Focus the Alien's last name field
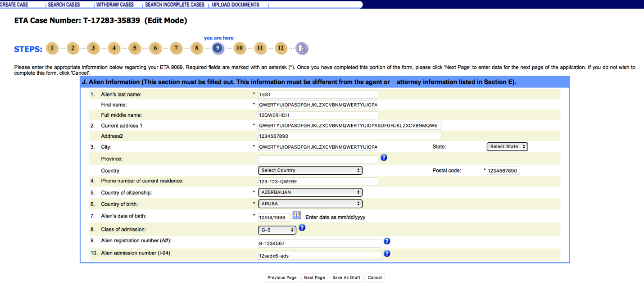The image size is (644, 286). pos(318,95)
